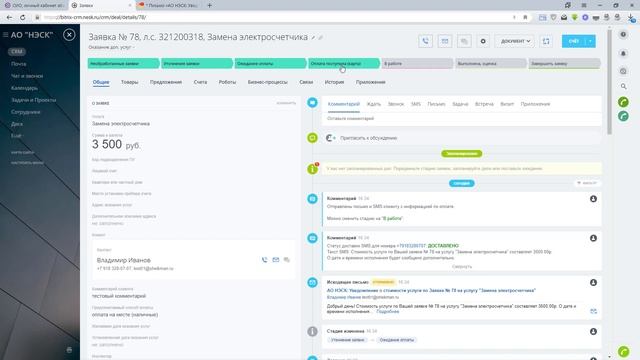Open the hamburger menu beside АО НЭСК
The width and height of the screenshot is (640, 360).
(x=5, y=35)
